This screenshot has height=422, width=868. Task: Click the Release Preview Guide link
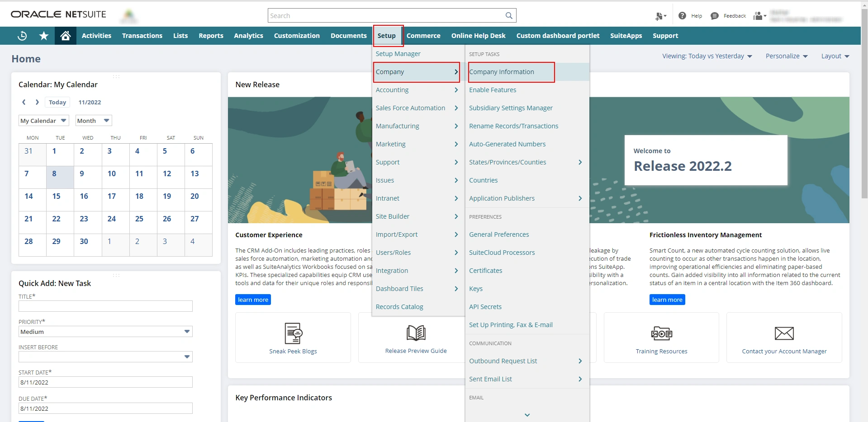click(416, 351)
